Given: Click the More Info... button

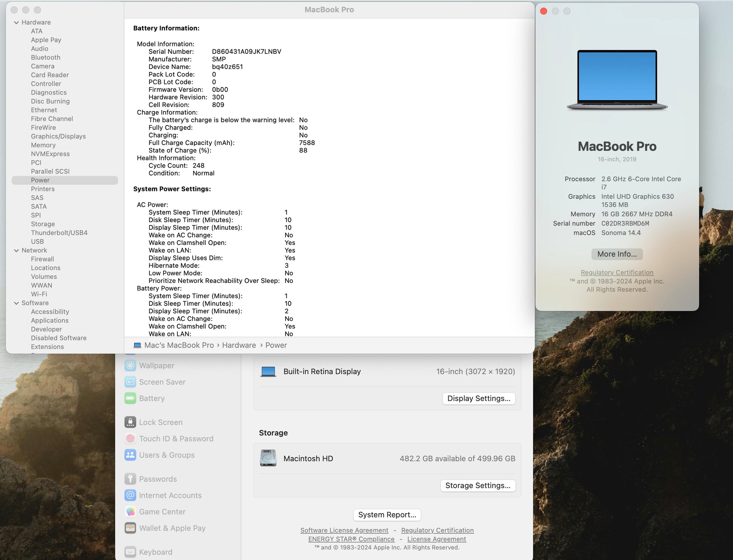Looking at the screenshot, I should pos(617,254).
